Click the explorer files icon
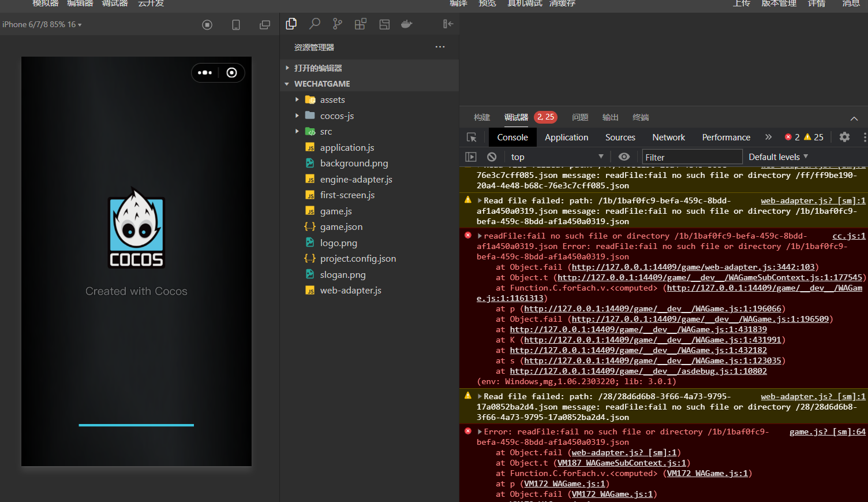868x502 pixels. point(291,24)
